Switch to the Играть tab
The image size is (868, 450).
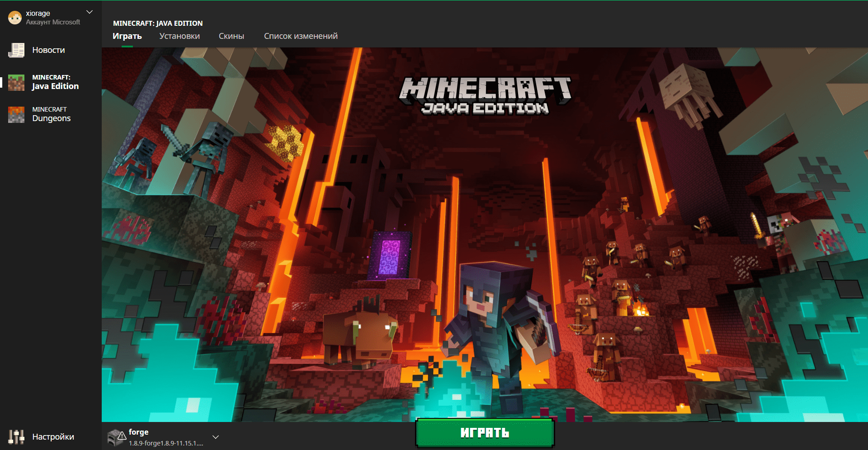point(127,36)
